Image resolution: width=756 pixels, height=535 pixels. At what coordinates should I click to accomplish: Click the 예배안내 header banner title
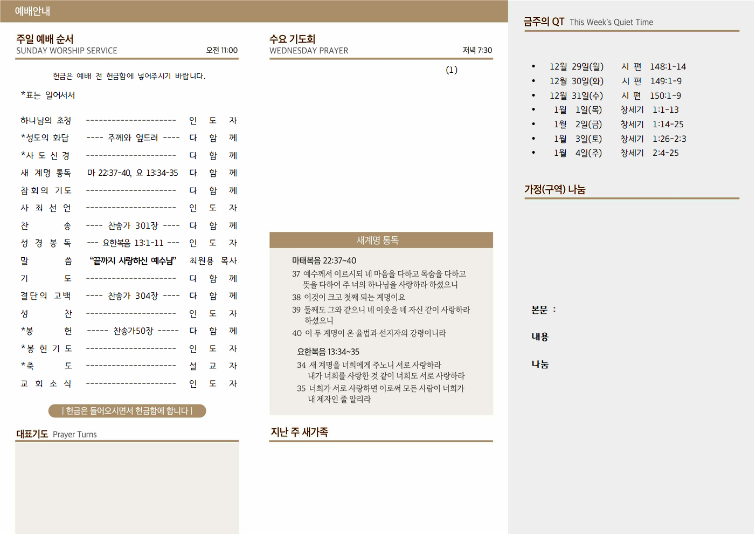click(32, 11)
